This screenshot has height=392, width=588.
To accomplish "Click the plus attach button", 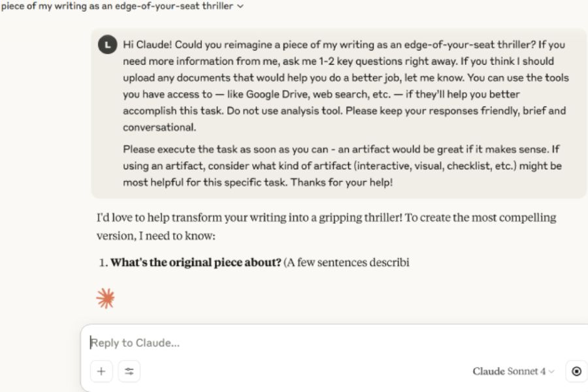I will click(101, 371).
